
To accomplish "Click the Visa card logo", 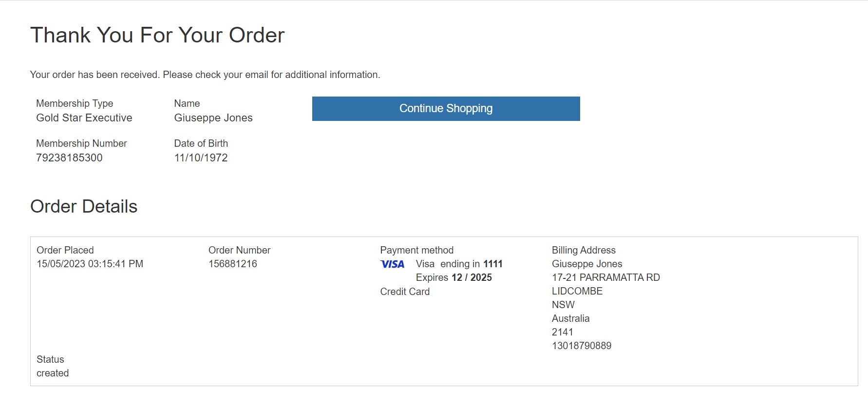I will click(x=392, y=264).
